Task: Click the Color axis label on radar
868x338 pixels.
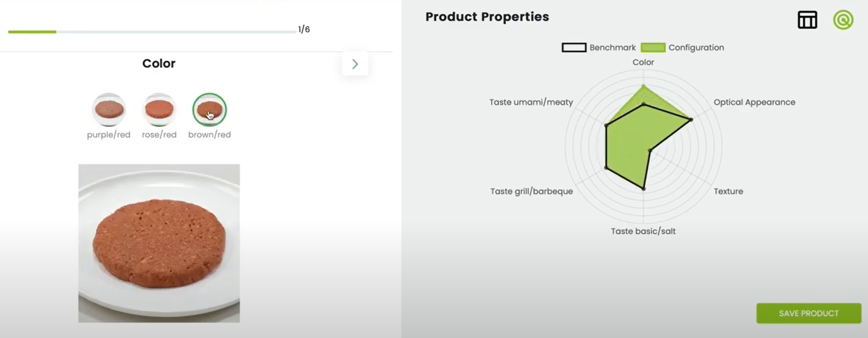Action: 643,62
